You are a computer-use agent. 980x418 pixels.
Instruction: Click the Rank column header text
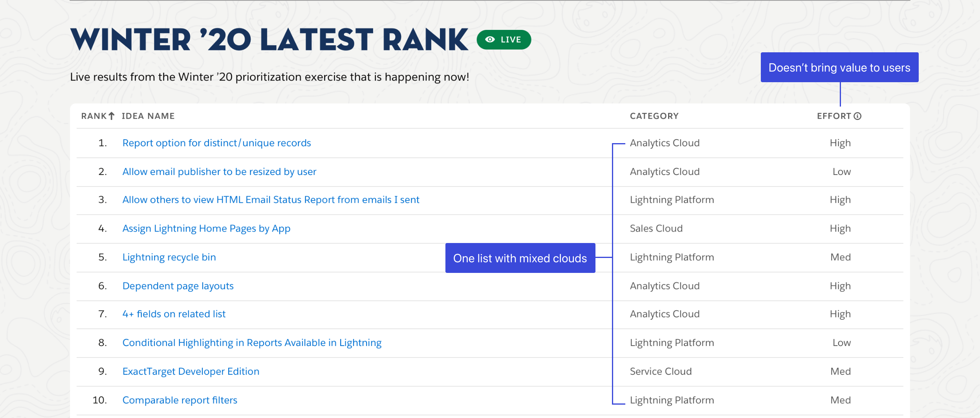click(x=93, y=116)
